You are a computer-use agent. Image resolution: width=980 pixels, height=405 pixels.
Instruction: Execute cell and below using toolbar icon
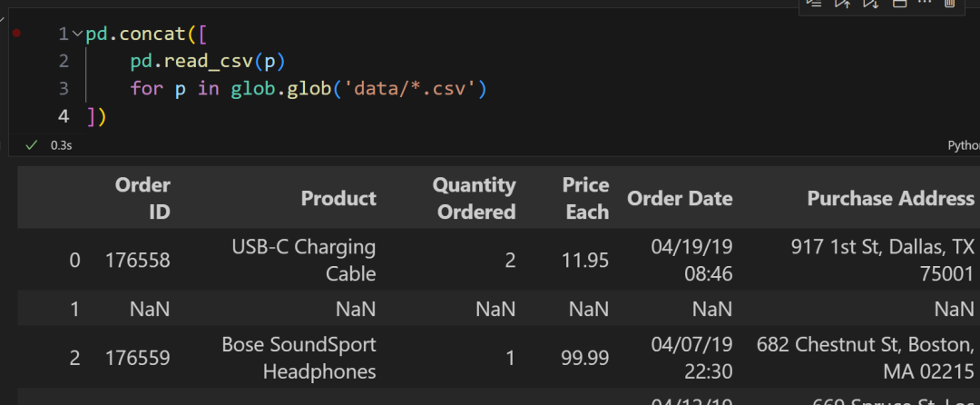coord(870,3)
